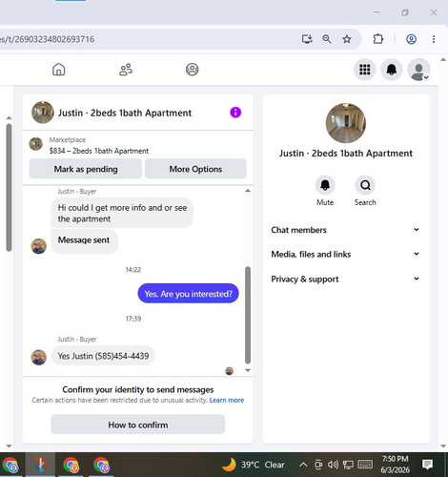This screenshot has height=477, width=448.
Task: Click large apartment photo in info panel
Action: (346, 123)
